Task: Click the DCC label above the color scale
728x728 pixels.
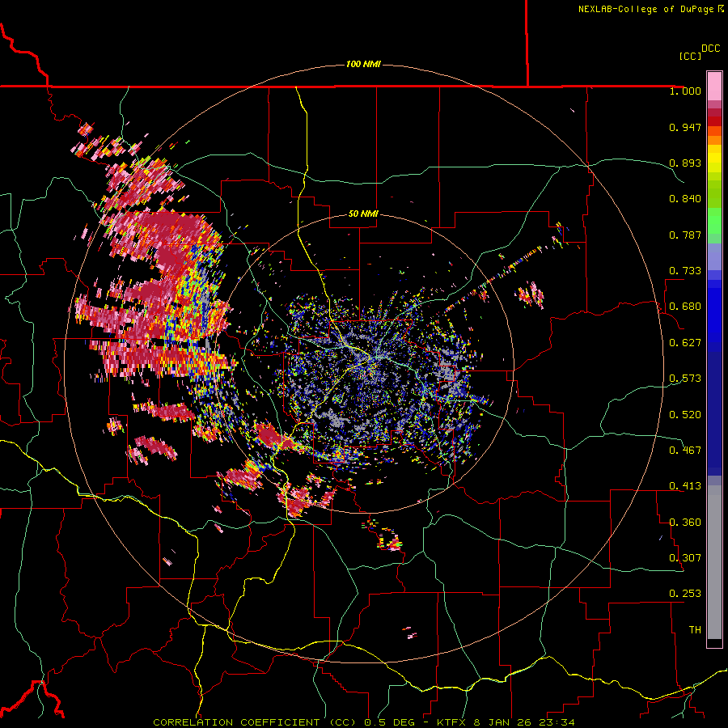Action: 710,49
